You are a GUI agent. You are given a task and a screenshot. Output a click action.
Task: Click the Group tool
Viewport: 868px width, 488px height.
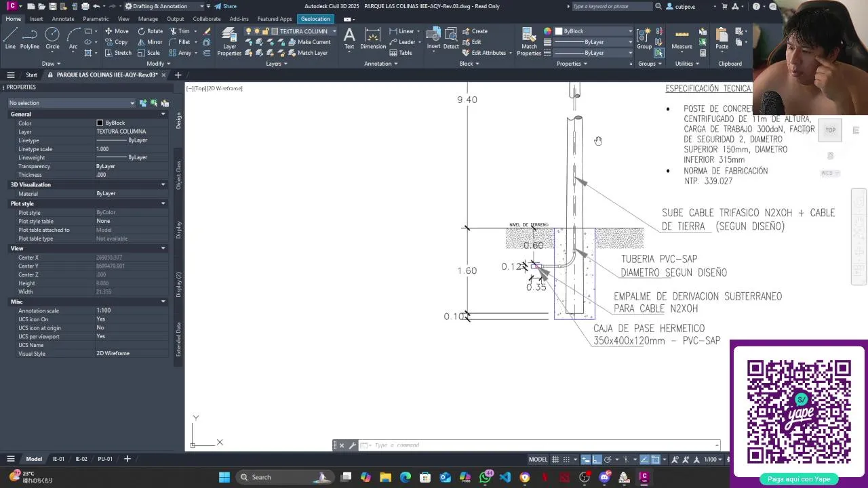tap(644, 39)
